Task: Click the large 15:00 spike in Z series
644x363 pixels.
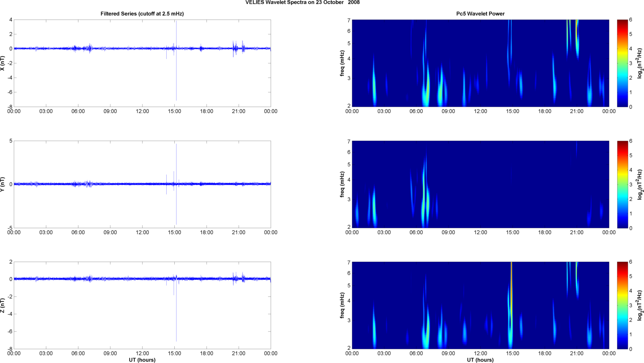Action: (176, 308)
